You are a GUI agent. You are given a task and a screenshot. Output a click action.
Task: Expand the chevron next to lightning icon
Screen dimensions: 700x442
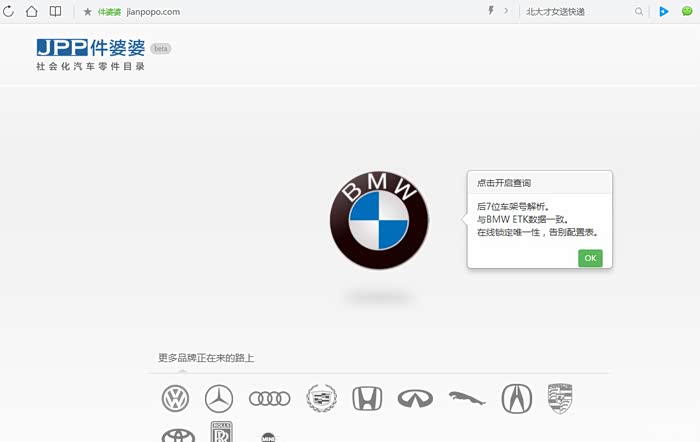pos(506,11)
